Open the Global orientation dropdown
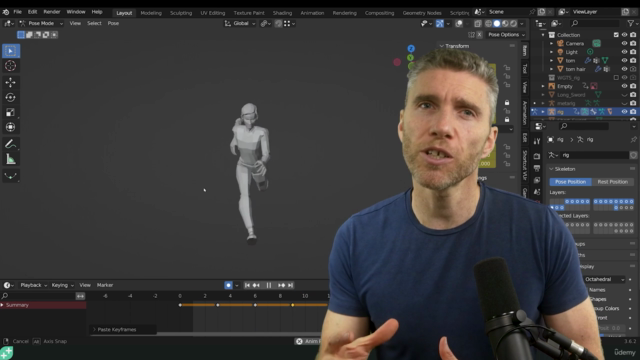640x360 pixels. (x=240, y=24)
